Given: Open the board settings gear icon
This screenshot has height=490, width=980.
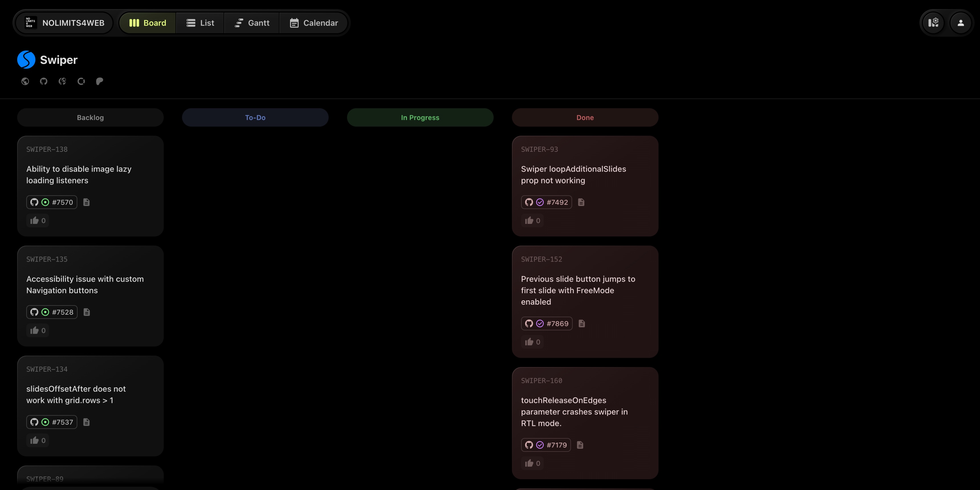Looking at the screenshot, I should 933,23.
